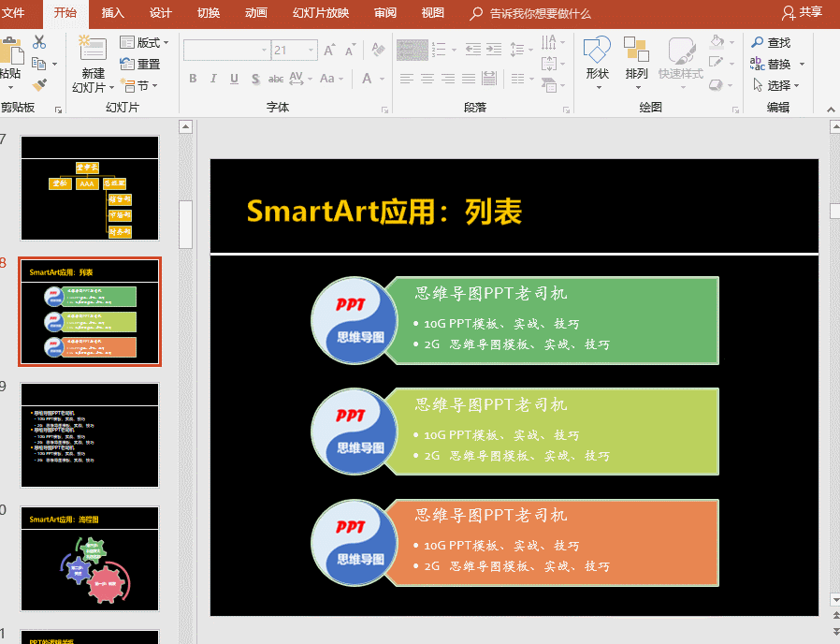Open the Columns dropdown
The height and width of the screenshot is (644, 840).
pos(522,79)
